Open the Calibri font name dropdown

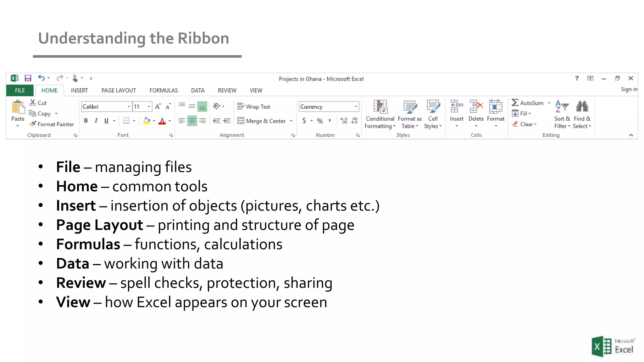(129, 107)
